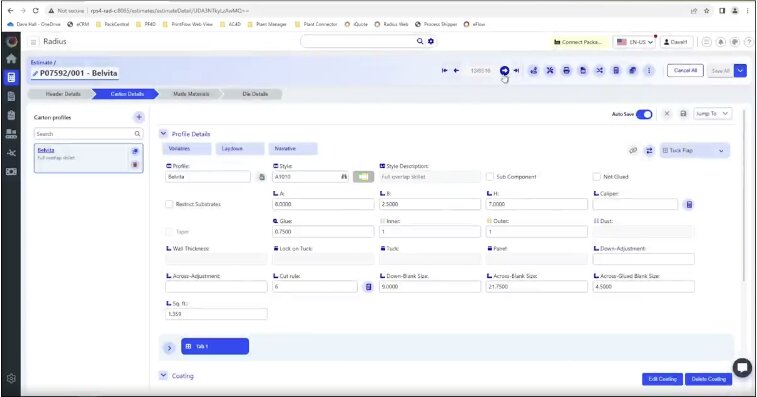The height and width of the screenshot is (397, 757).
Task: Collapse the Coating section
Action: (163, 375)
